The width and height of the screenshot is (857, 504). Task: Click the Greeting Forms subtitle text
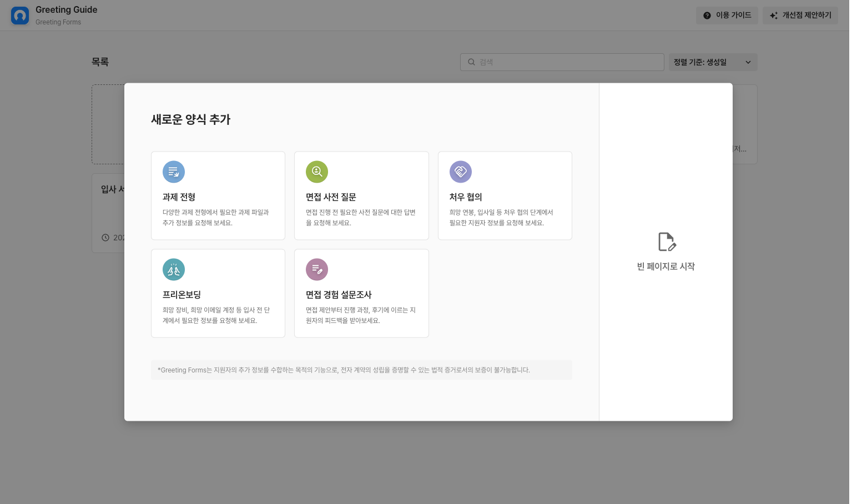(x=58, y=22)
